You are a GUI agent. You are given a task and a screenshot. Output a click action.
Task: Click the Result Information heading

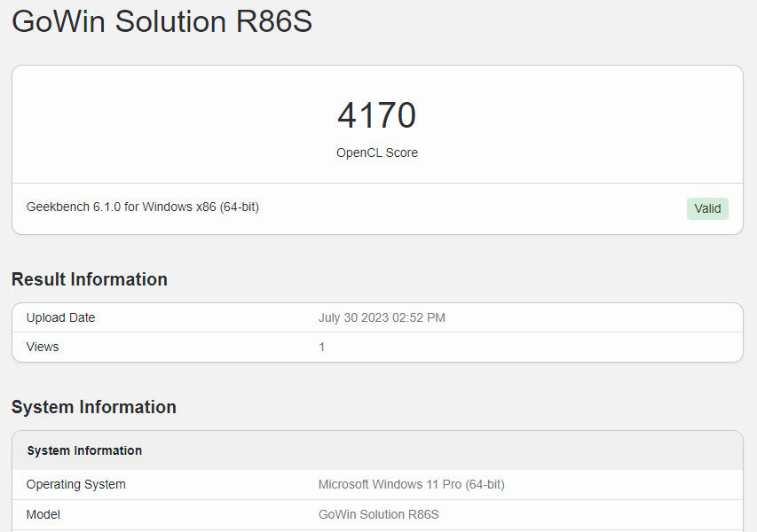pyautogui.click(x=90, y=279)
